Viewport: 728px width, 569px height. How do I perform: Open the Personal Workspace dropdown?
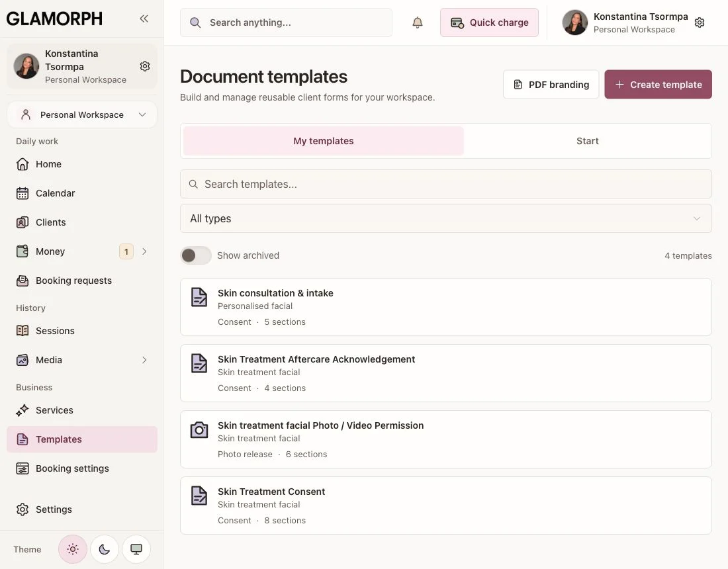pyautogui.click(x=81, y=114)
